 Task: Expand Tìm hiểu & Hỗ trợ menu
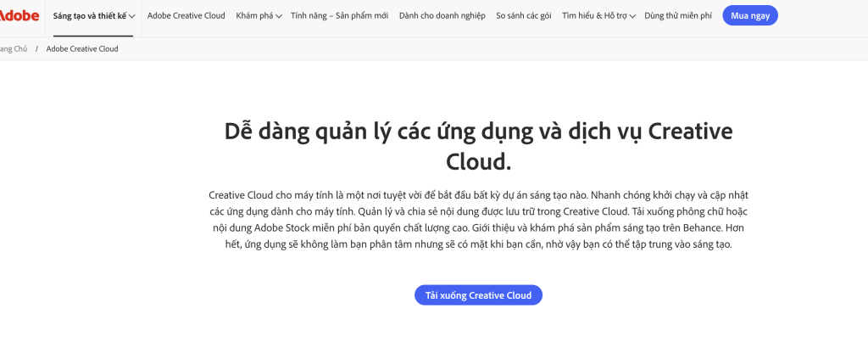(x=598, y=15)
